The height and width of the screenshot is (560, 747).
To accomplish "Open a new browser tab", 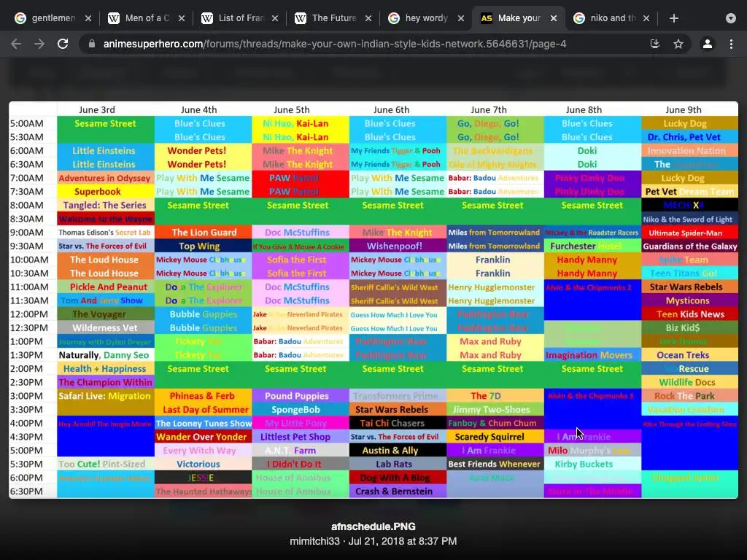I will 673,18.
